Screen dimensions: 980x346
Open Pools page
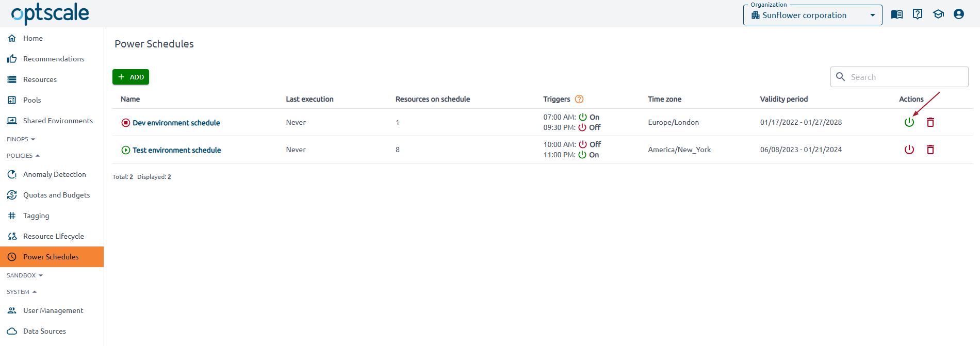52,100
